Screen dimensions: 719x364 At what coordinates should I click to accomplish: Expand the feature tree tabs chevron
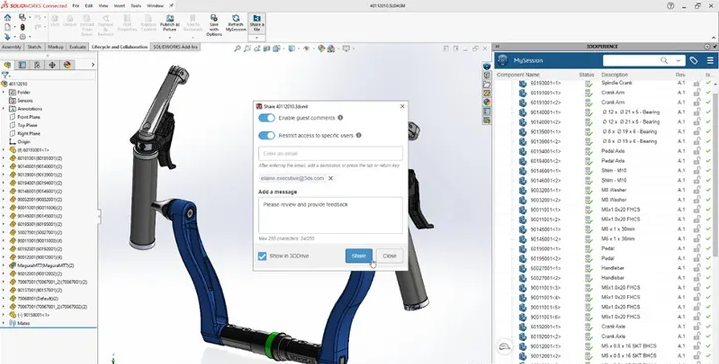(x=93, y=65)
